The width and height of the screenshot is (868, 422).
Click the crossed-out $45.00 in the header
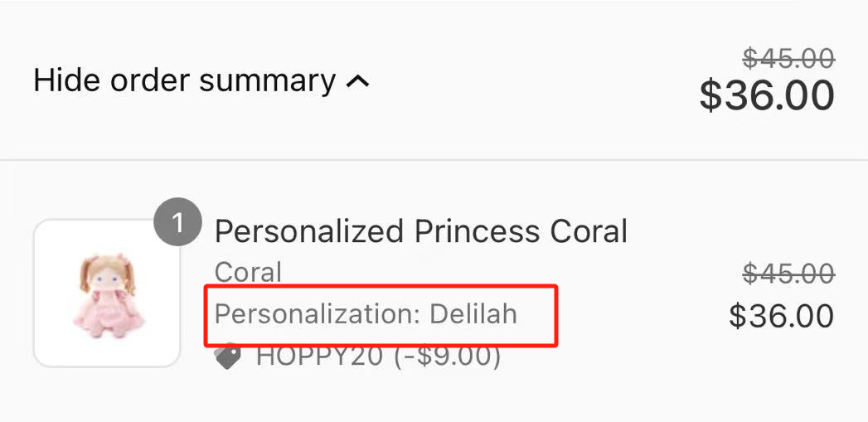click(x=788, y=58)
